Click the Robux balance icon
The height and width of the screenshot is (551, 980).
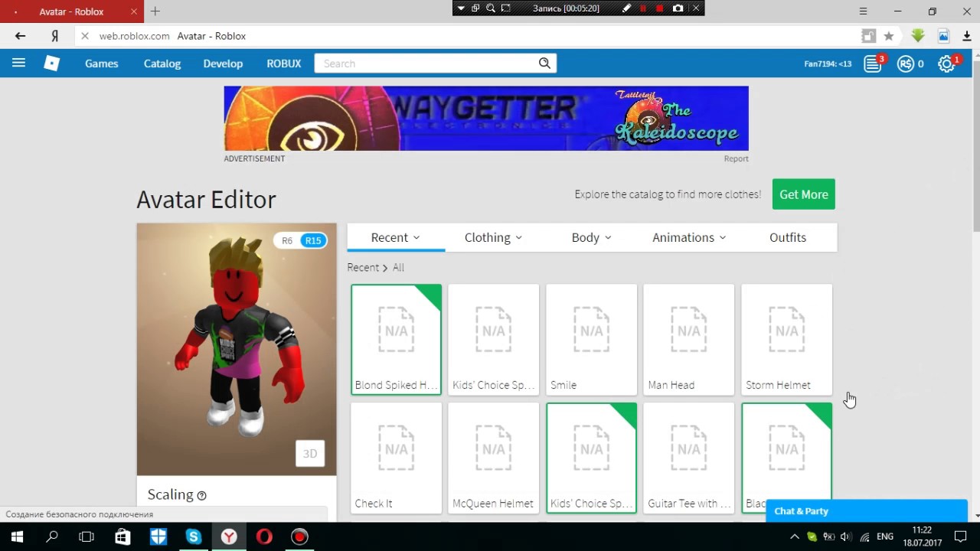click(x=906, y=64)
